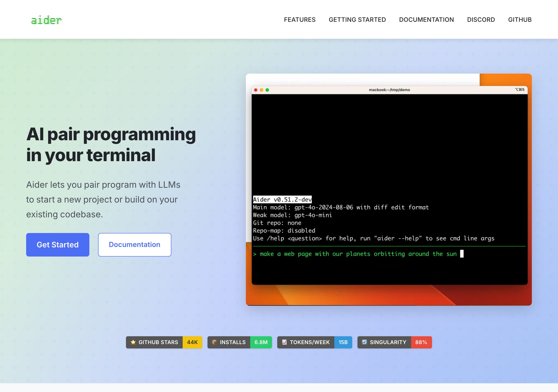This screenshot has height=392, width=558.
Task: Click the 'Aider lets you pair program' paragraph
Action: (103, 199)
